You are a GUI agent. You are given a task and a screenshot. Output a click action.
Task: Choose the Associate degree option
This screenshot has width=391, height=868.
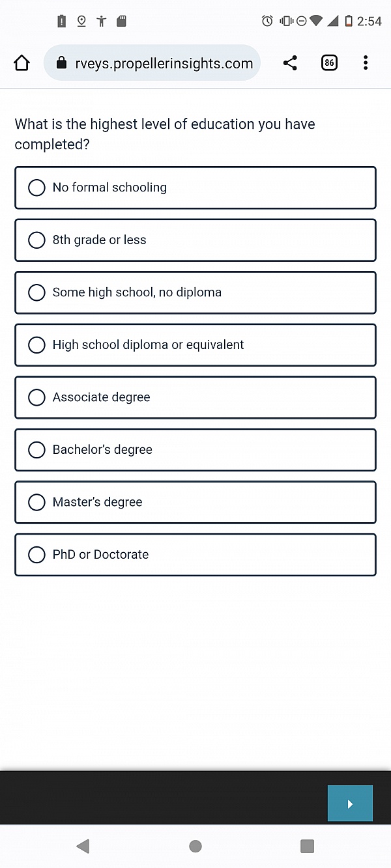pyautogui.click(x=195, y=397)
